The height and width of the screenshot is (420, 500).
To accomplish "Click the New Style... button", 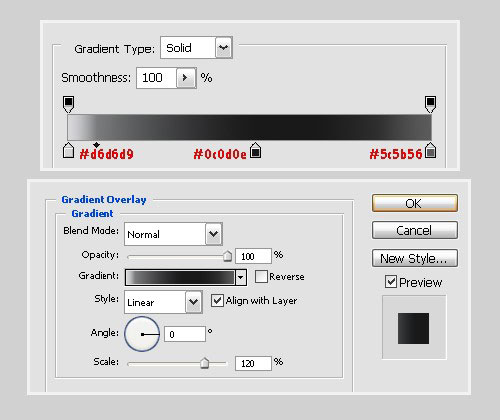I will coord(415,258).
